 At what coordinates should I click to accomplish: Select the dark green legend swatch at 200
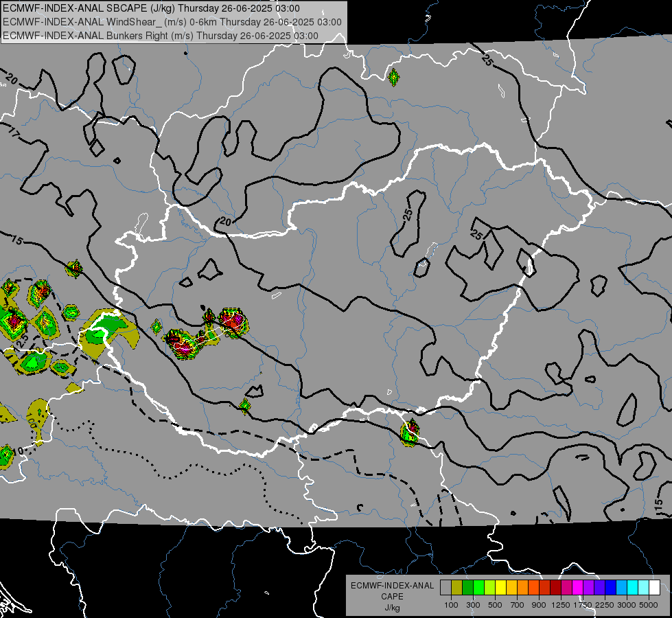[467, 587]
